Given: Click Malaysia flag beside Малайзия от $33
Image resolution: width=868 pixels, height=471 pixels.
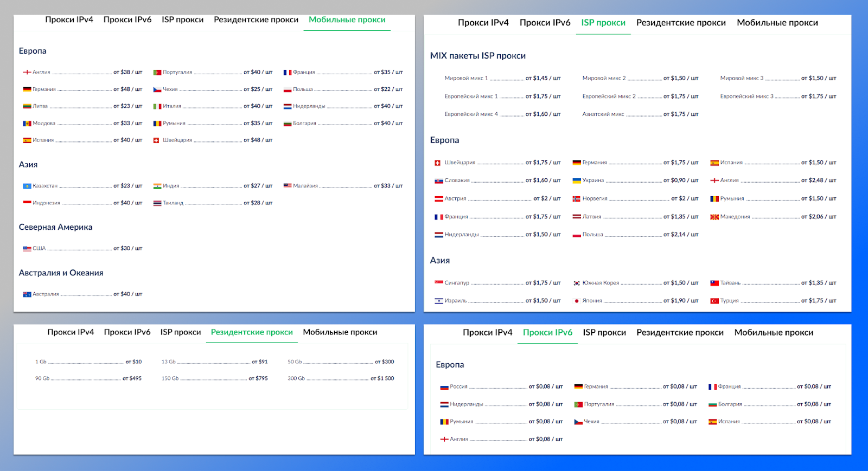Looking at the screenshot, I should [288, 185].
